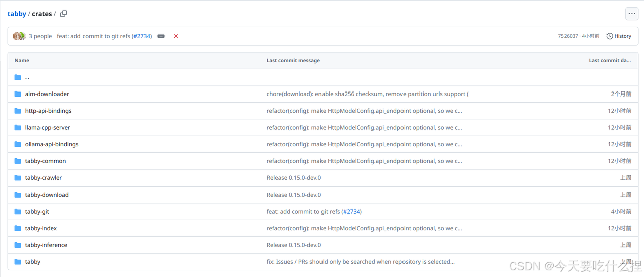Click the 2个月前 date in the aim-downloader row
Viewport: 644px width, 277px height.
621,94
